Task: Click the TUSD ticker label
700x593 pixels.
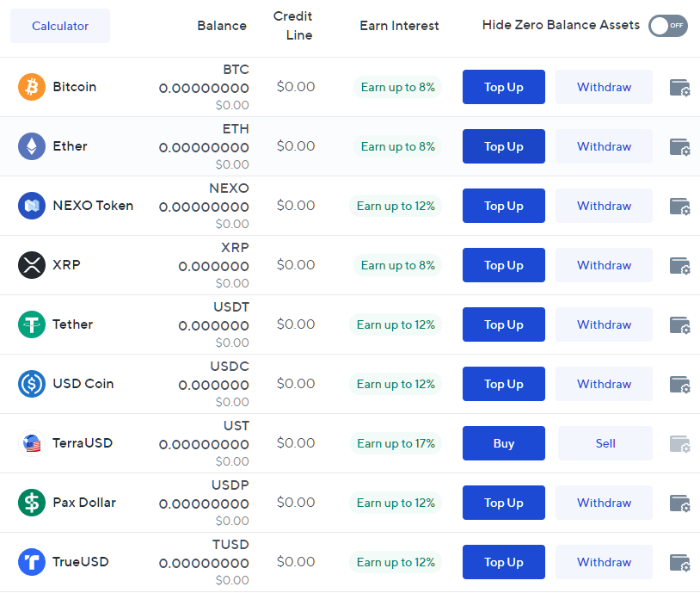Action: pos(230,544)
